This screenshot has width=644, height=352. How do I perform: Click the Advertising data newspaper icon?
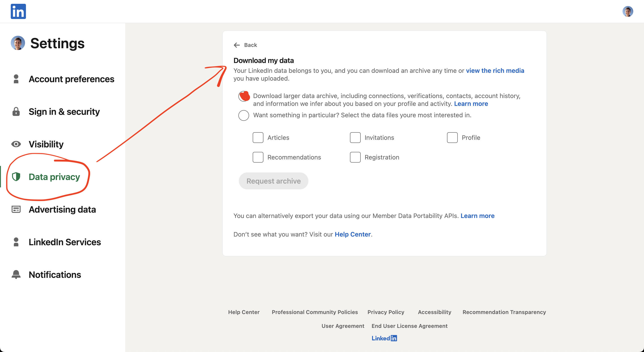tap(16, 209)
